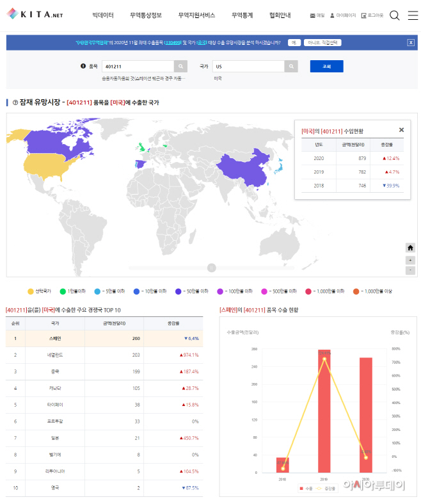Click the 품목 input field with 401211
The image size is (421, 504).
click(138, 66)
